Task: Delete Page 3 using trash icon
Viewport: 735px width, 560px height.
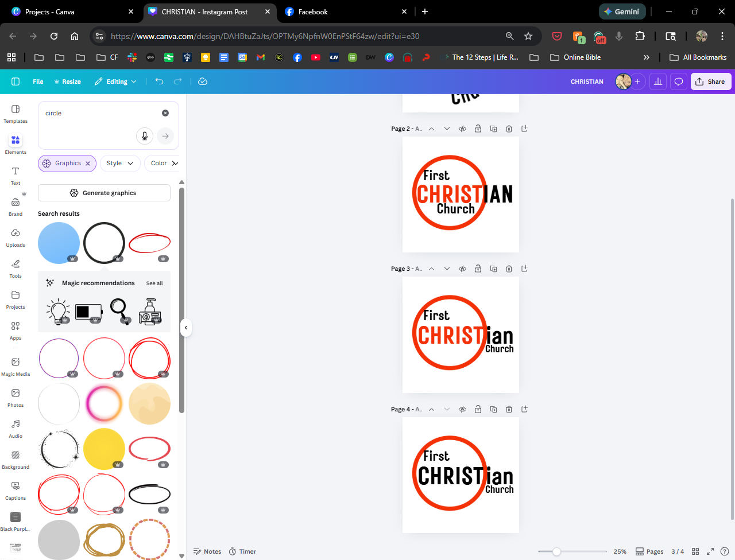Action: coord(509,269)
